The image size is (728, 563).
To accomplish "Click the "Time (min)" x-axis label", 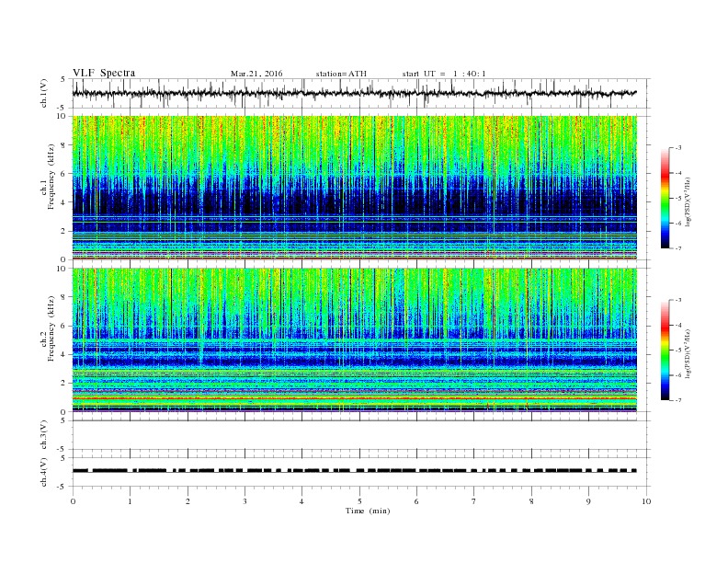I will tap(368, 511).
